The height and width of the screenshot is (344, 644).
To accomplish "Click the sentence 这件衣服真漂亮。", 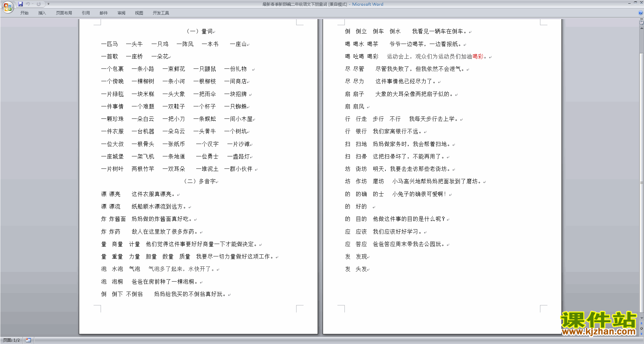I will (x=154, y=194).
